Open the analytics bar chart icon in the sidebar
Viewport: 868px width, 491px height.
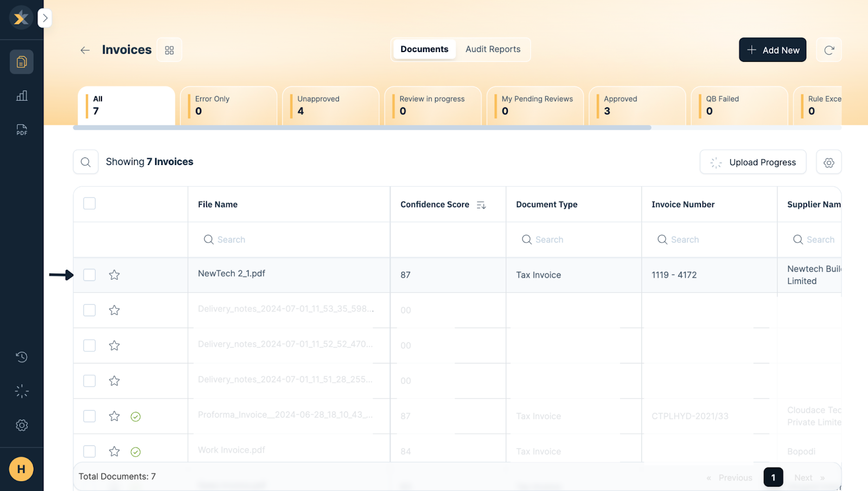pos(22,96)
